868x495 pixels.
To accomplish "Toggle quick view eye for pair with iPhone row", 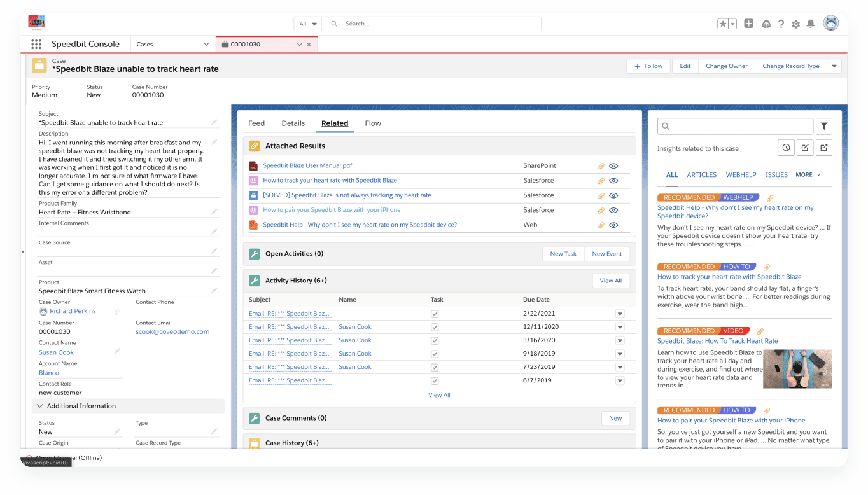I will coord(613,210).
